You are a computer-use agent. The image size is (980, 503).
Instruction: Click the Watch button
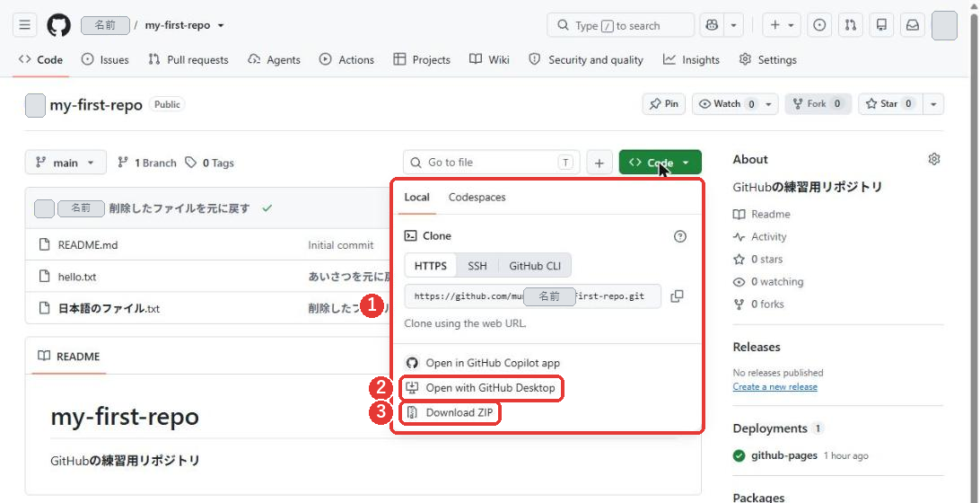tap(726, 104)
